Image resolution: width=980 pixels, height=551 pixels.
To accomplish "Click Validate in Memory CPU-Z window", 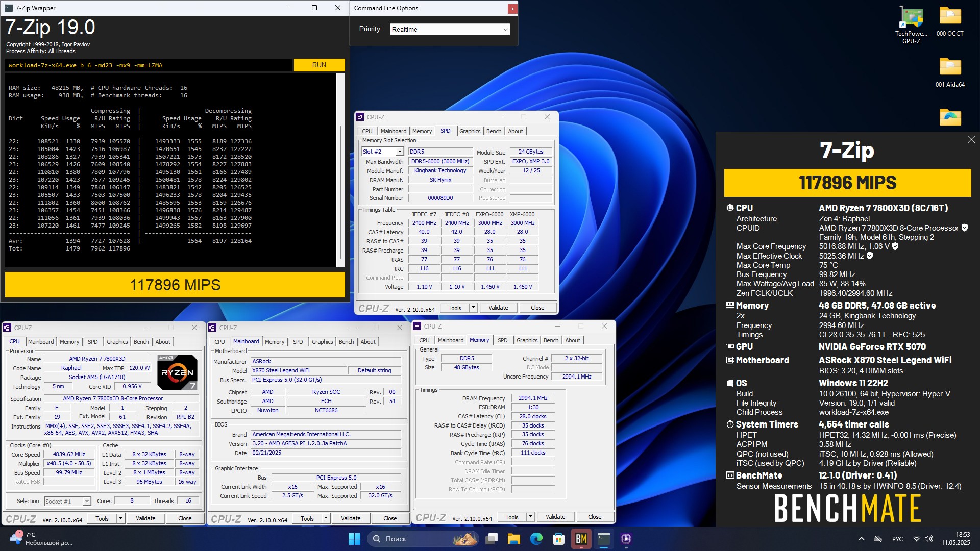I will click(x=555, y=517).
